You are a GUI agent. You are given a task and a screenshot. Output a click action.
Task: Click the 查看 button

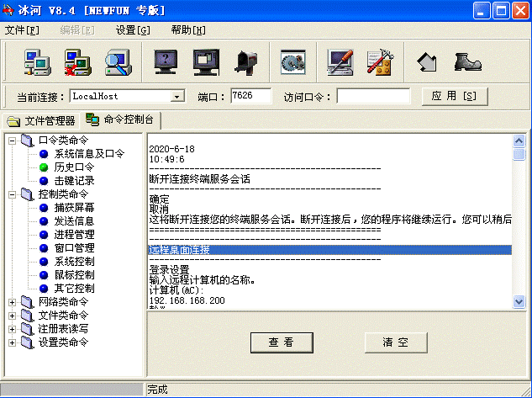[282, 342]
